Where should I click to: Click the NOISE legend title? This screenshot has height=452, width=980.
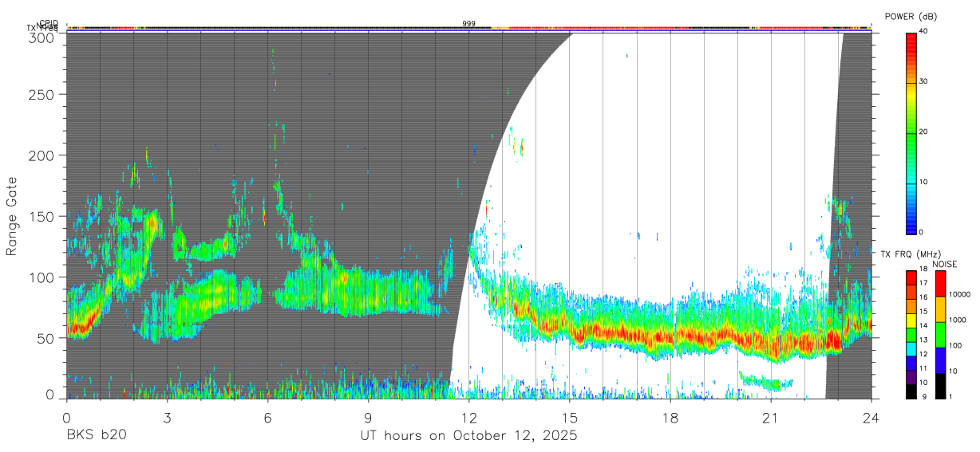(945, 265)
